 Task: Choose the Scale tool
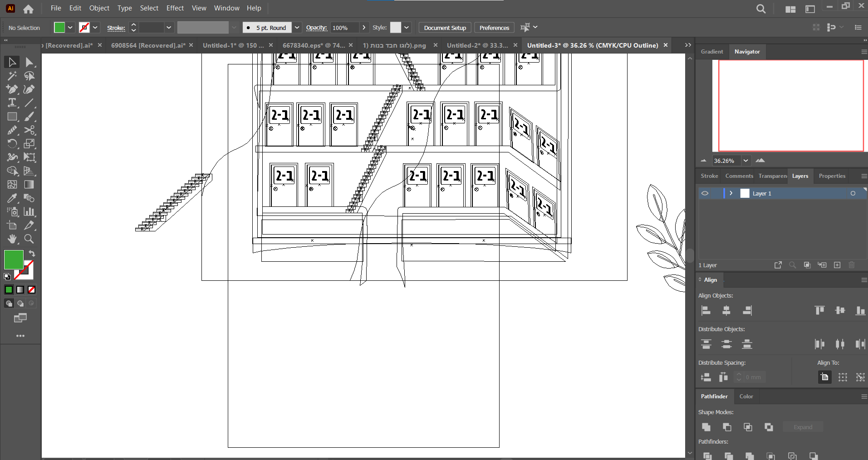(29, 144)
